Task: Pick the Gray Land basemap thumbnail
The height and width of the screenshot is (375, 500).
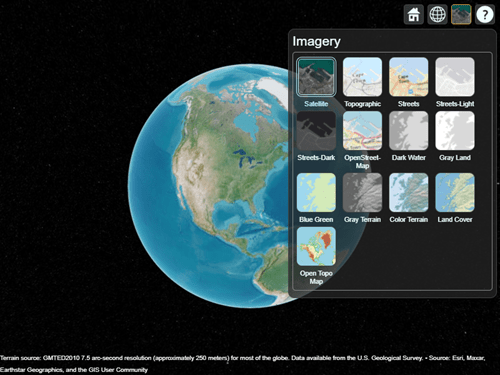Action: pos(455,131)
